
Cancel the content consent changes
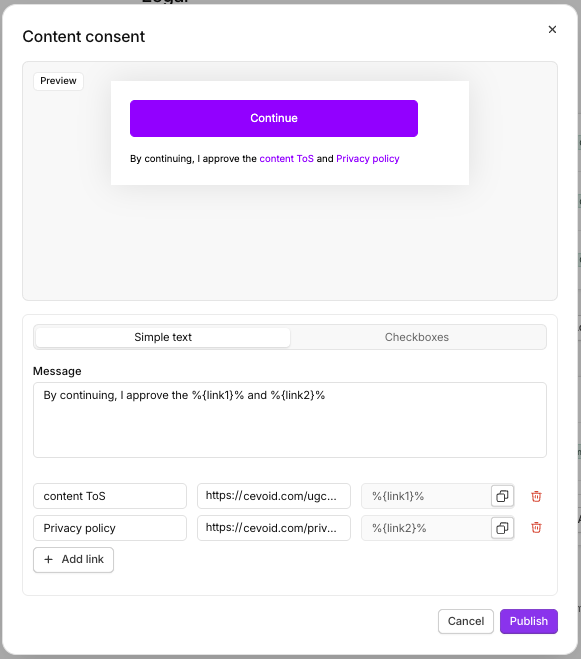pos(466,621)
